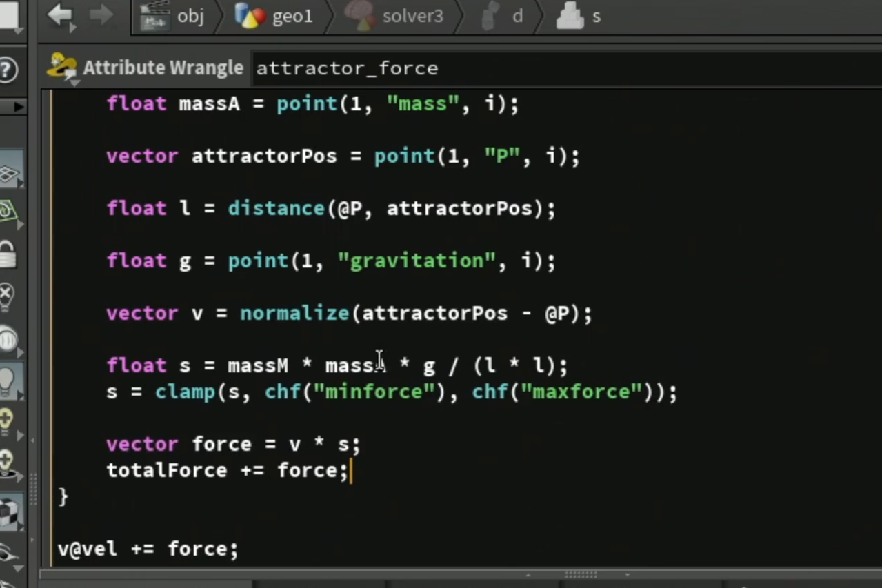The height and width of the screenshot is (588, 882).
Task: Click the geo1 geometry icon in the path bar
Action: point(250,16)
